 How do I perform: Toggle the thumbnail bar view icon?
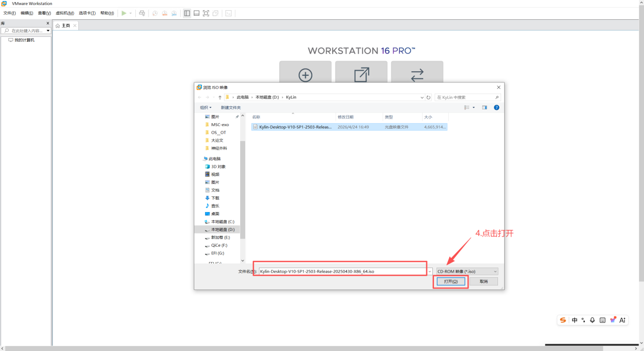(196, 13)
